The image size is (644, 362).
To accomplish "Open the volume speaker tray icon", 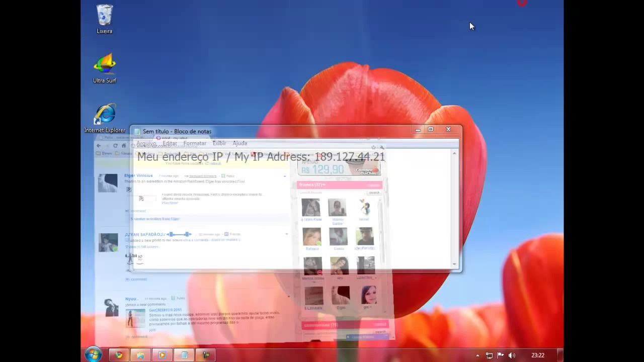I will point(512,355).
